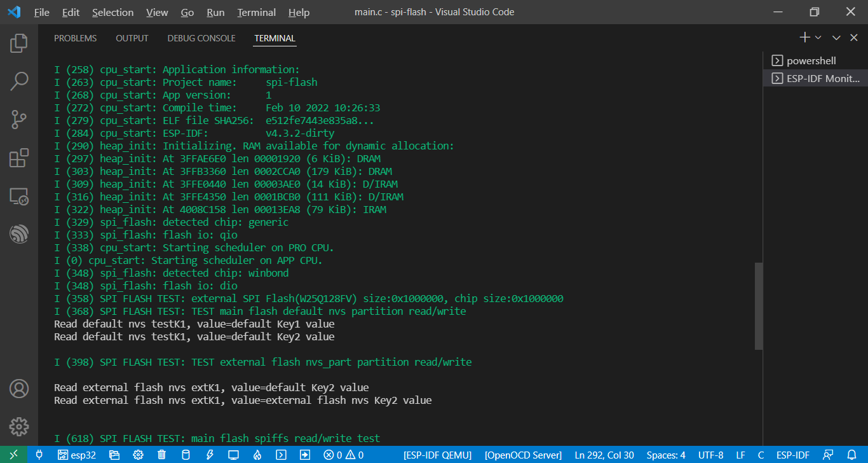Click the OpenOCD Server status item
The image size is (868, 463).
523,455
